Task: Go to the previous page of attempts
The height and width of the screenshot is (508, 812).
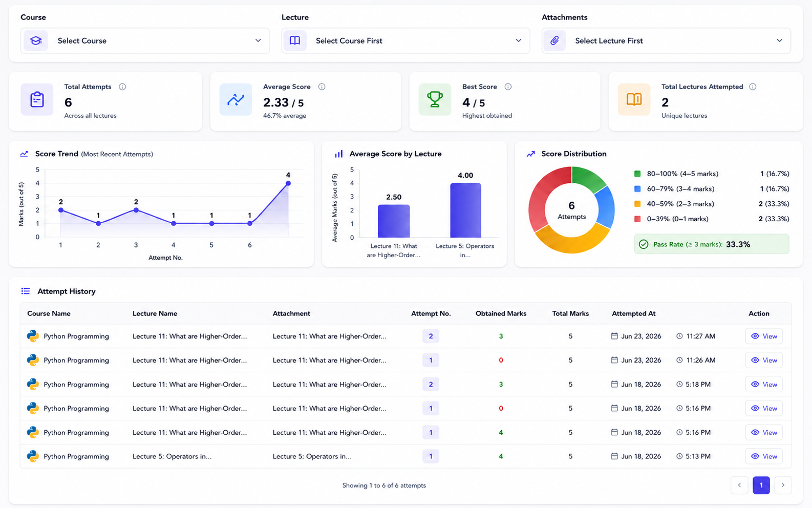Action: pos(739,485)
